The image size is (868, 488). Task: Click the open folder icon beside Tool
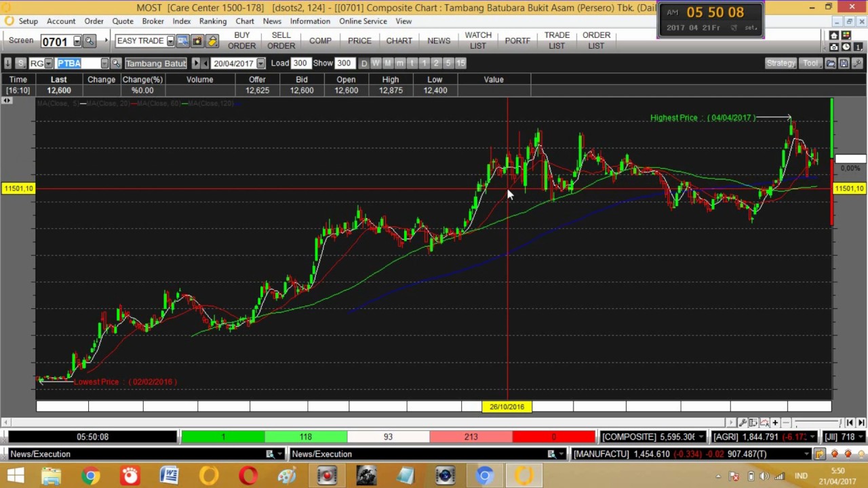point(830,63)
